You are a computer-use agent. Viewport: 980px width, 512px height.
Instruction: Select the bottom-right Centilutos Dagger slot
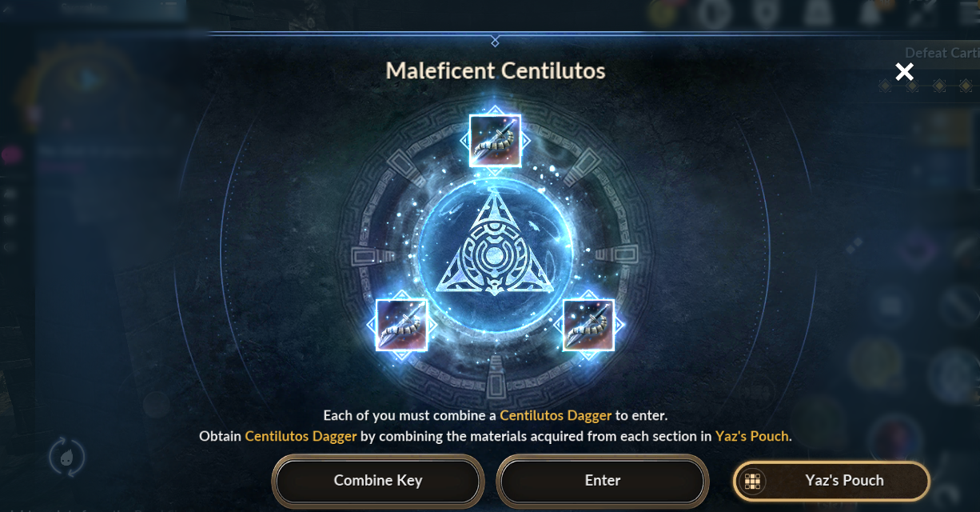coord(588,325)
